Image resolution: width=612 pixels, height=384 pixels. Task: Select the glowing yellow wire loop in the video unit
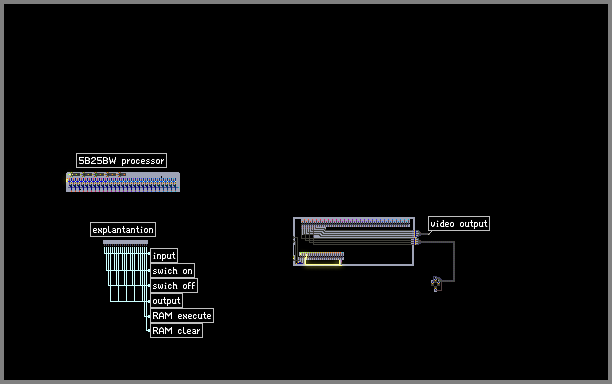323,260
